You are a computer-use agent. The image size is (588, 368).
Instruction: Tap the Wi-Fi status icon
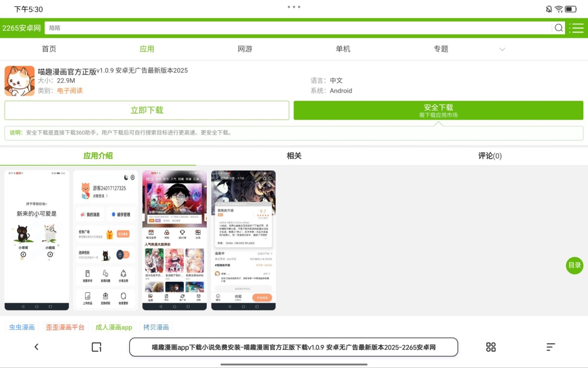559,9
